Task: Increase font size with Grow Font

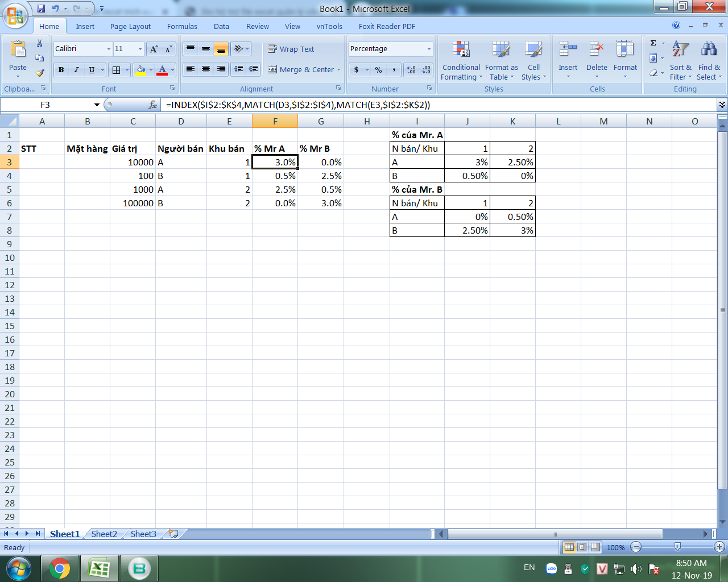Action: pyautogui.click(x=154, y=49)
